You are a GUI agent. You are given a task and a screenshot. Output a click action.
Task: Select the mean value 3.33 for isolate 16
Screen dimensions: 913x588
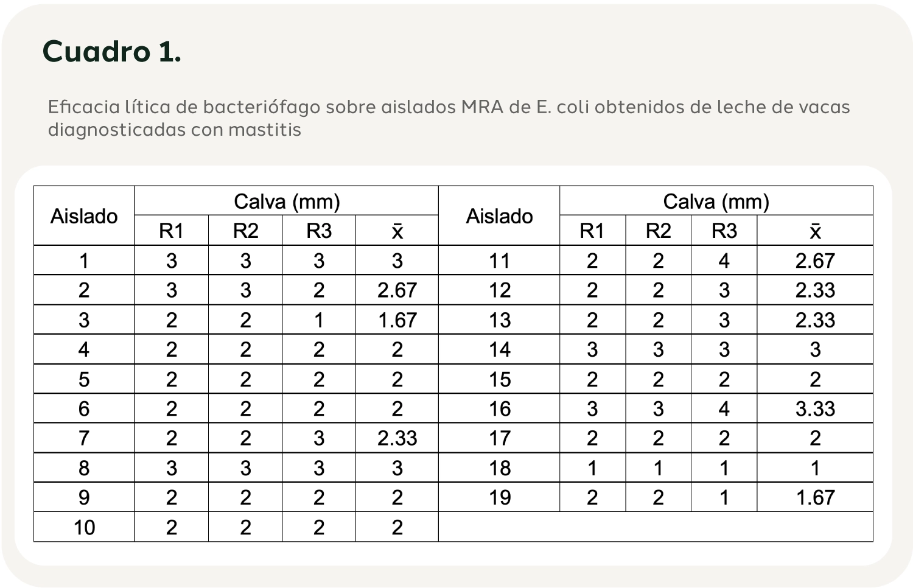point(815,408)
